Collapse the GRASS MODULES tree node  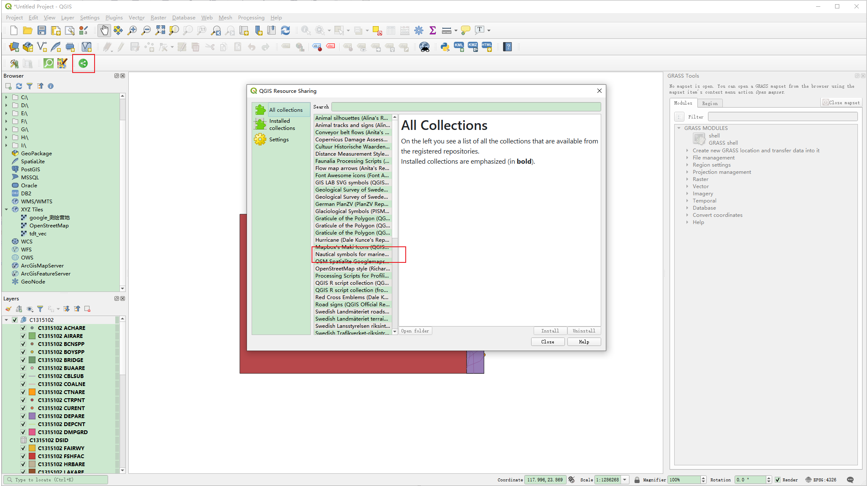679,128
